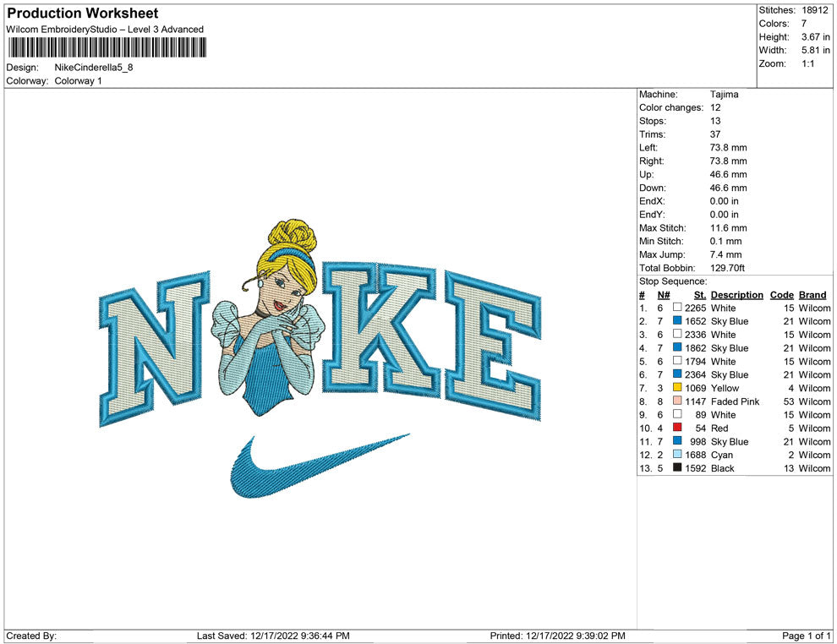This screenshot has width=837, height=644.
Task: Click stitch count '2364' in row 6
Action: tap(696, 374)
